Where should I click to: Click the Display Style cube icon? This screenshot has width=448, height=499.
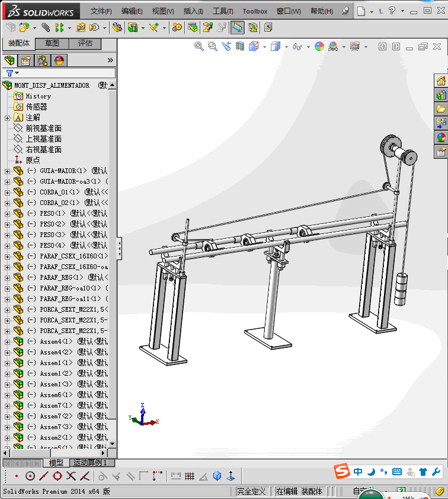276,46
